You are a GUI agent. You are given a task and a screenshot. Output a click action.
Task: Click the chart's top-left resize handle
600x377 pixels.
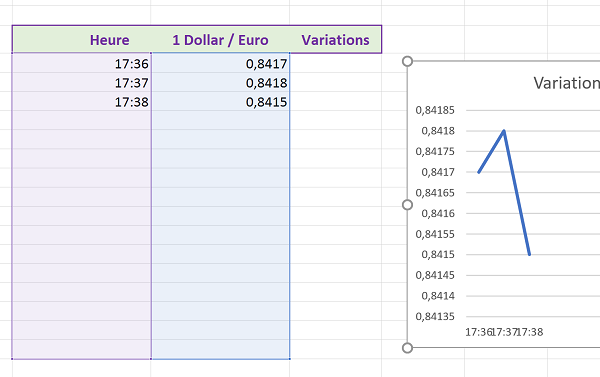point(408,61)
